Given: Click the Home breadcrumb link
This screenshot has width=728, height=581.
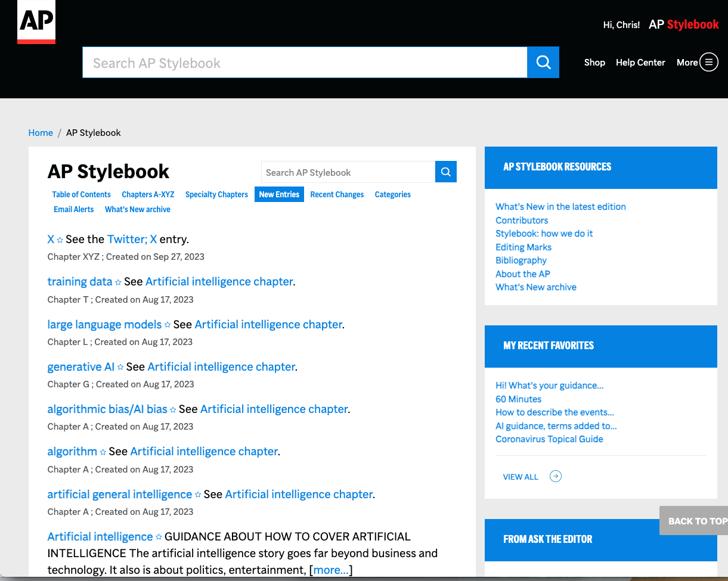Looking at the screenshot, I should tap(41, 132).
